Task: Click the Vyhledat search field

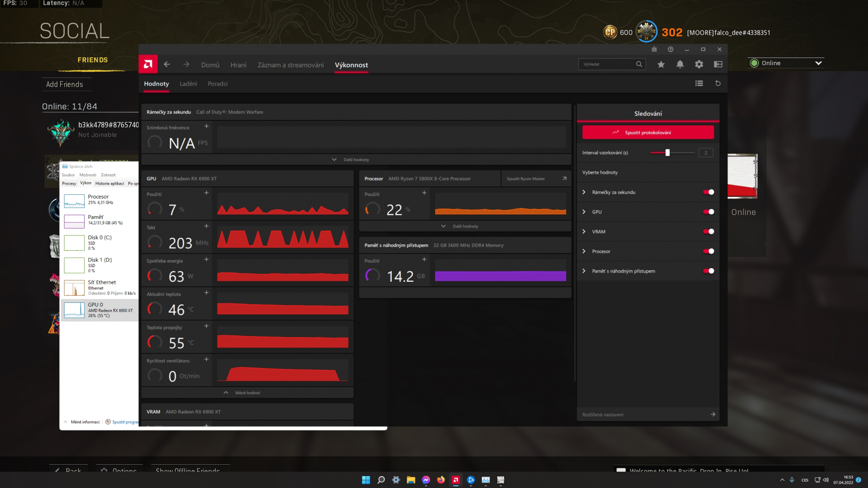Action: (x=608, y=65)
